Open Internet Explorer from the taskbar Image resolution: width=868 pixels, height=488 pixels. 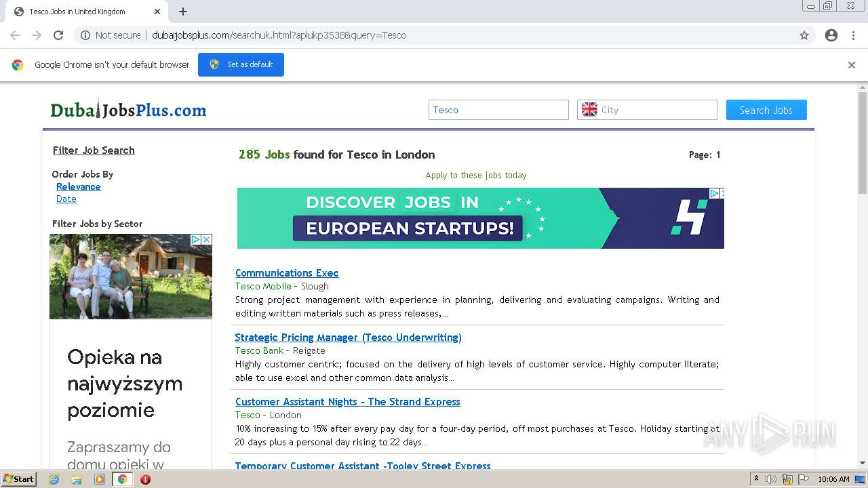[x=54, y=479]
